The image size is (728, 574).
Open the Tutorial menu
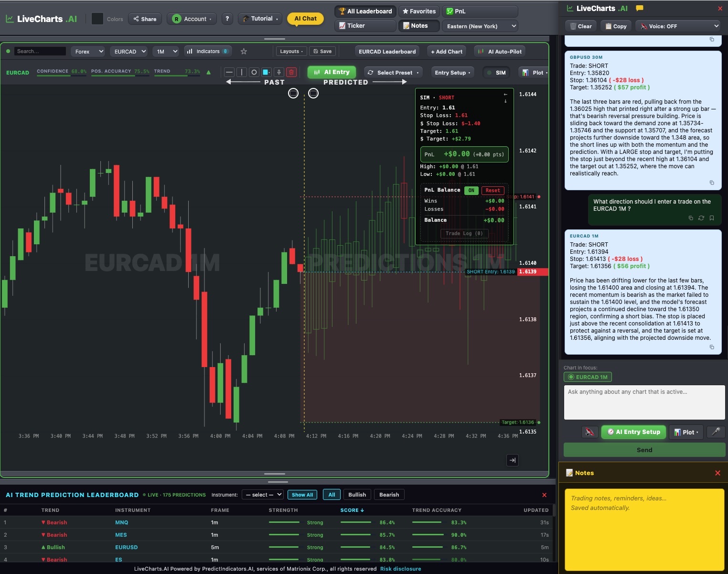pyautogui.click(x=260, y=19)
